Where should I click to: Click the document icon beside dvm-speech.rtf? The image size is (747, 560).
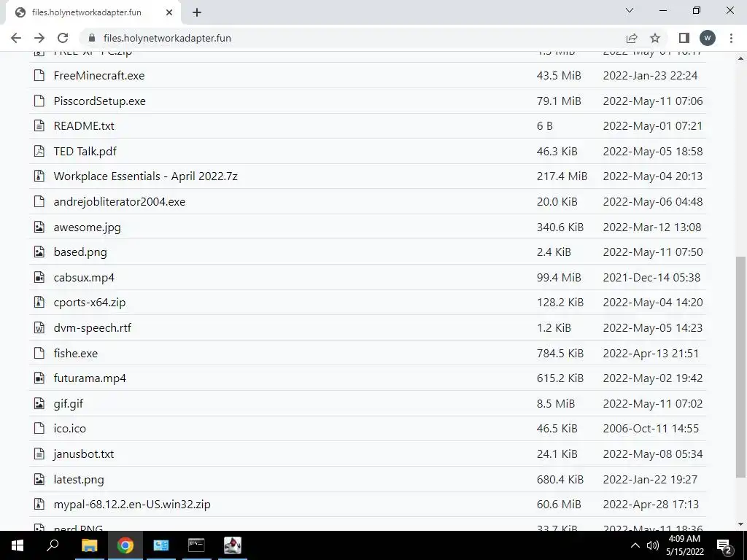tap(39, 327)
